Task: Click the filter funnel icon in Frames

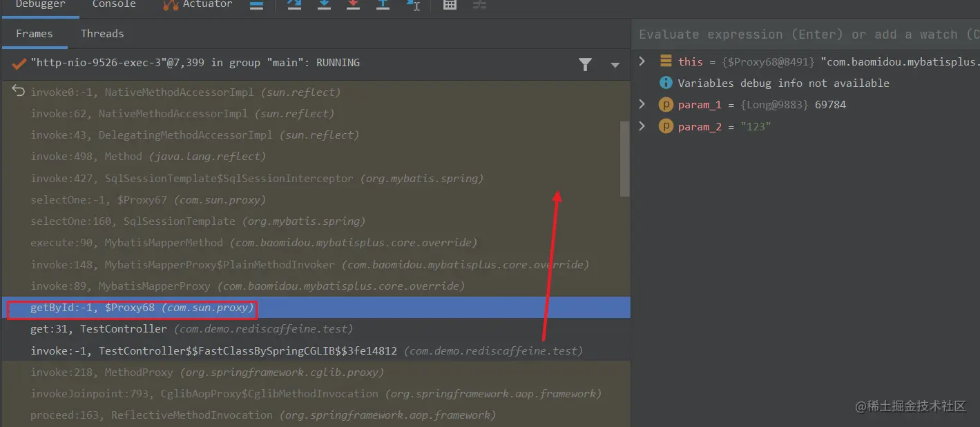Action: (585, 64)
